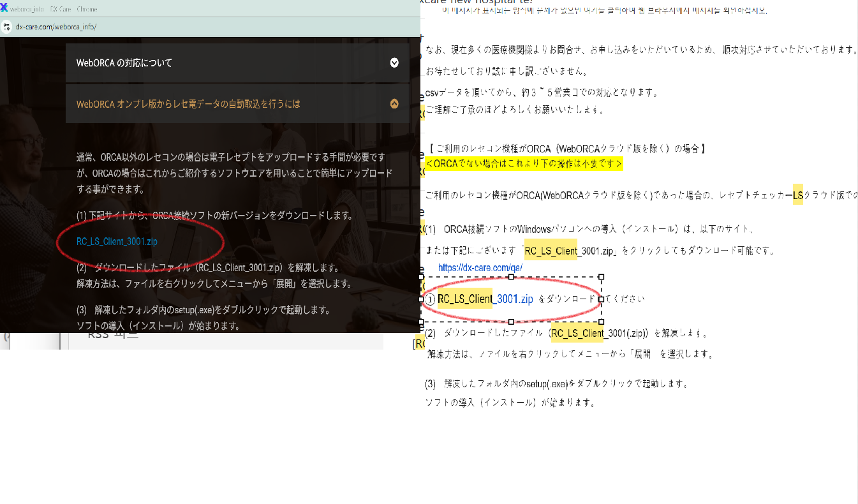Click '解凍方法は' line in Chrome page
The image size is (858, 504).
[x=214, y=284]
